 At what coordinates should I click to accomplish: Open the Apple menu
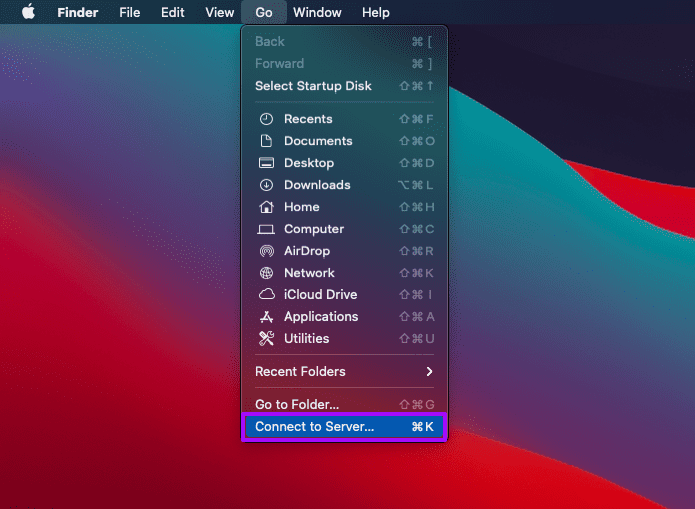(28, 12)
